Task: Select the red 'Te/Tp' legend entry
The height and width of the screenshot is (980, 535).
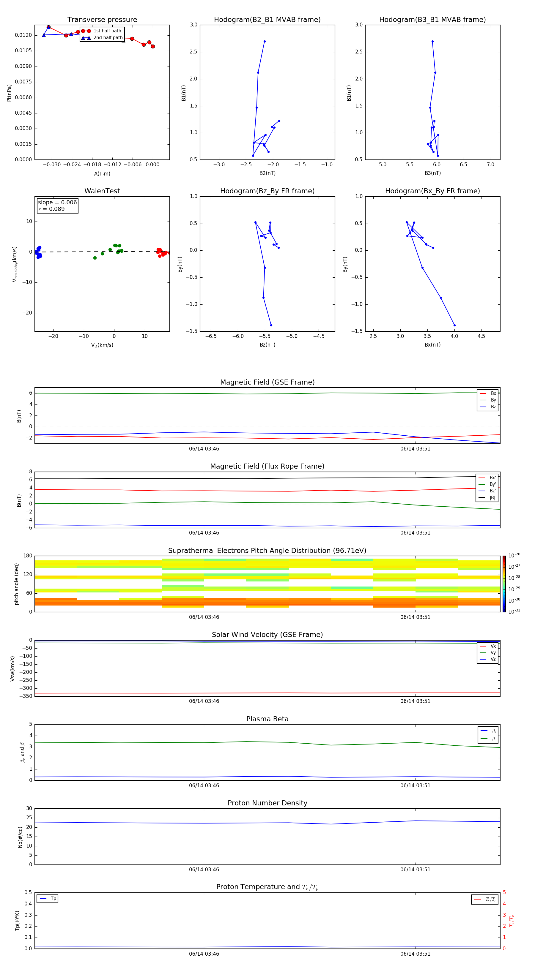Action: click(x=485, y=899)
